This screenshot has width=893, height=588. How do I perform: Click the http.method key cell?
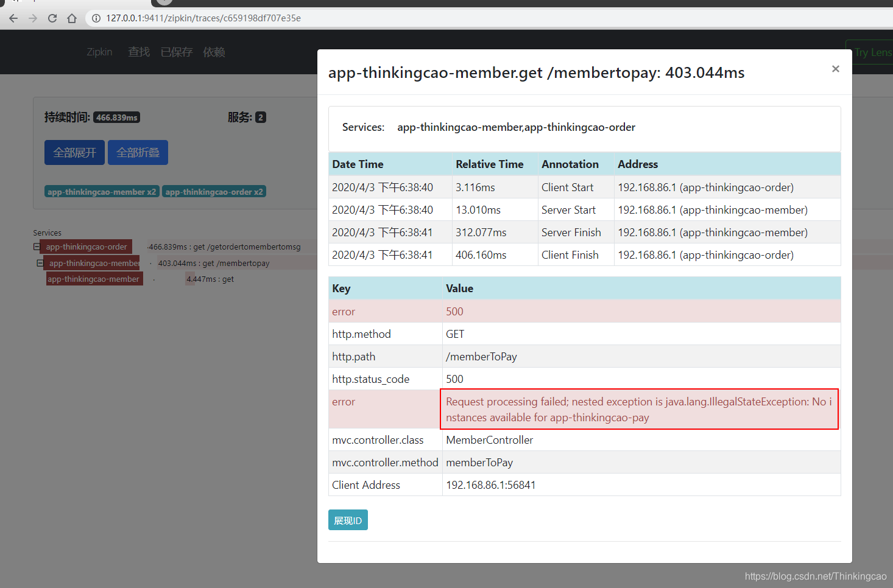click(x=386, y=334)
